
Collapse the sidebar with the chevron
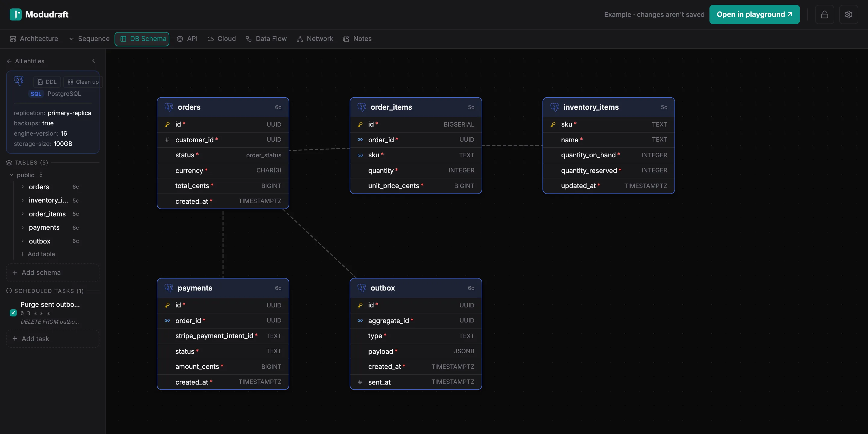point(94,61)
